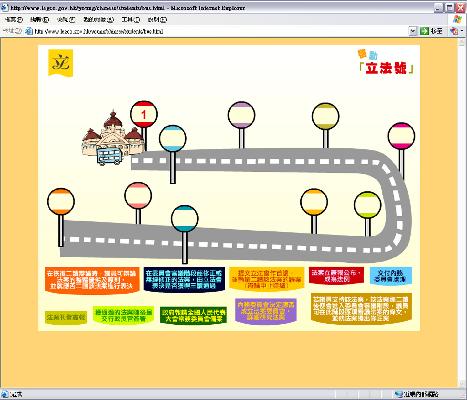The width and height of the screenshot is (467, 400).
Task: Click the magenta striped bus stop sign
Action: coord(401,136)
